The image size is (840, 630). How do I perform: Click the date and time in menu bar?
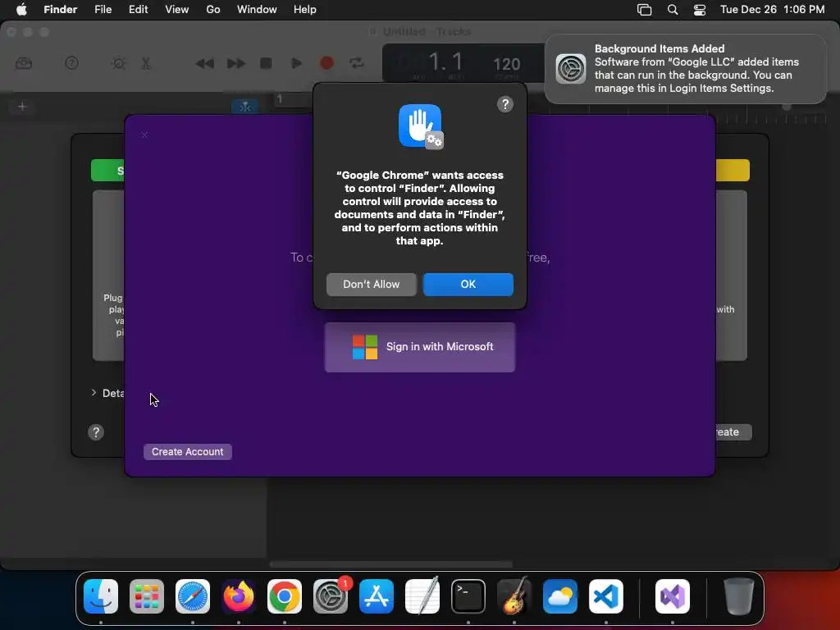click(x=772, y=10)
